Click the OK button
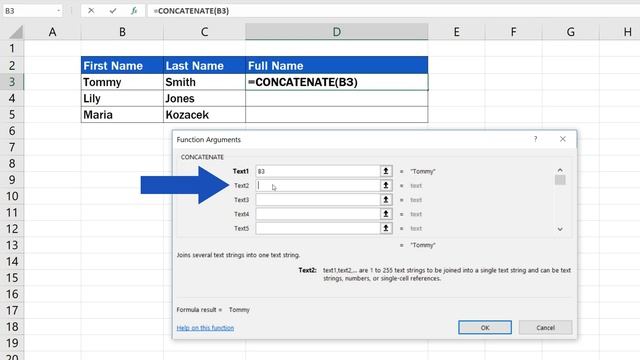640x360 pixels. coord(484,327)
